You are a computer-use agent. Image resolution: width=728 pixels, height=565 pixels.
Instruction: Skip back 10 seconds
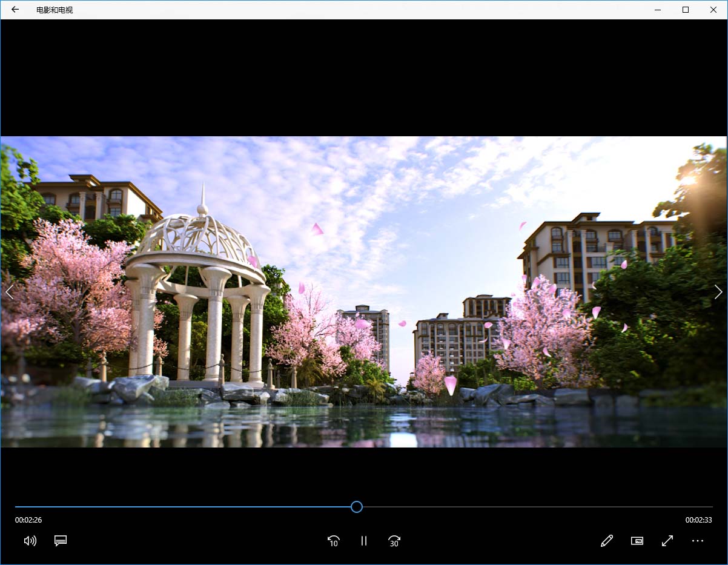(333, 541)
